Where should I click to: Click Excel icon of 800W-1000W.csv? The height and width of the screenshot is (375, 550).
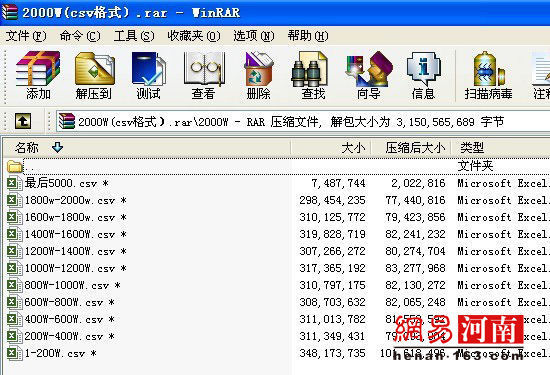click(x=14, y=285)
